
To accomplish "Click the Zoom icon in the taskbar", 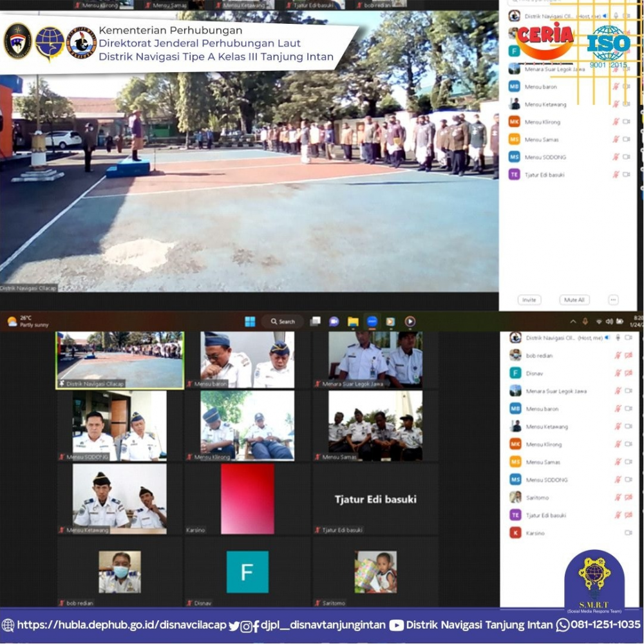I will pyautogui.click(x=372, y=321).
